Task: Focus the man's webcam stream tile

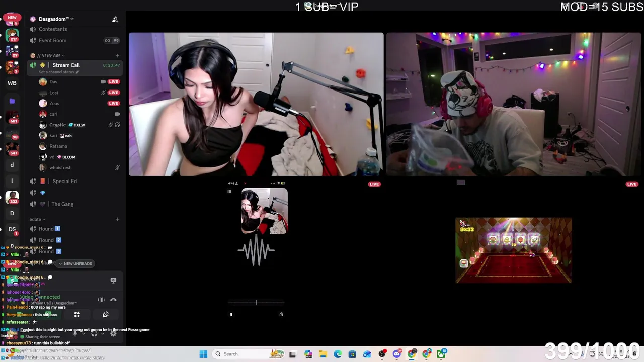Action: coord(515,105)
